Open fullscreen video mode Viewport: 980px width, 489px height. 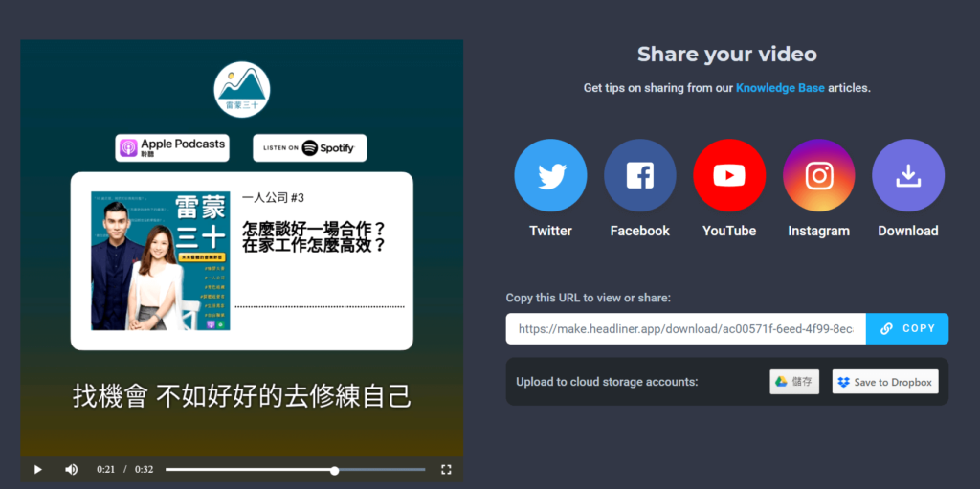446,469
